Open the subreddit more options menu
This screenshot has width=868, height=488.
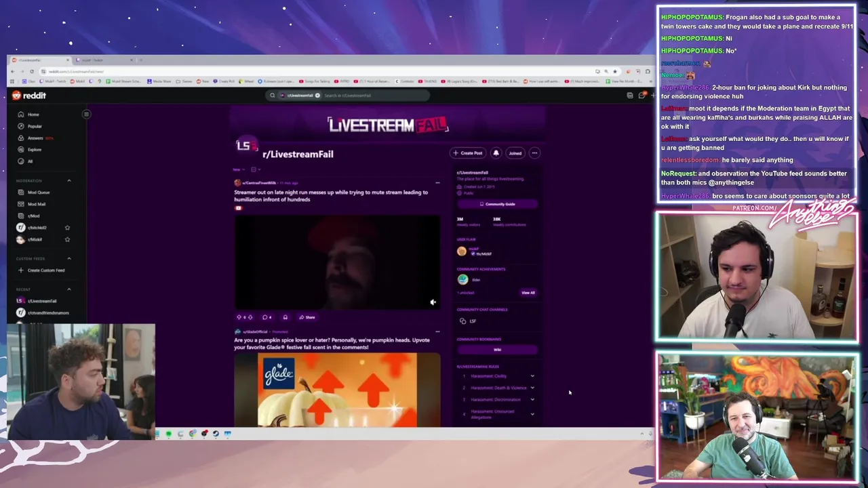(x=534, y=153)
